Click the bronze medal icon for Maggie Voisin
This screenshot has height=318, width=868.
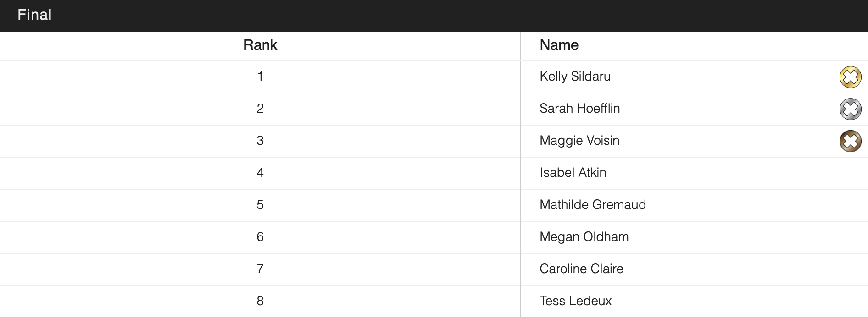pos(850,141)
